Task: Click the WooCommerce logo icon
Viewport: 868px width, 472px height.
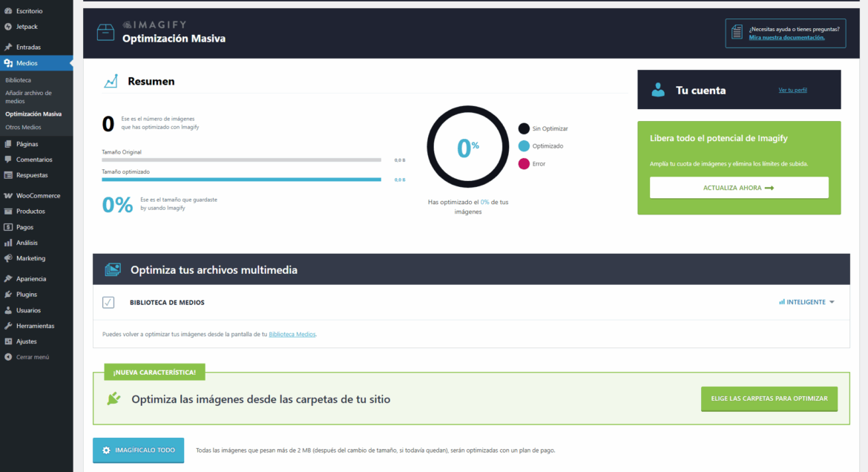Action: (8, 196)
